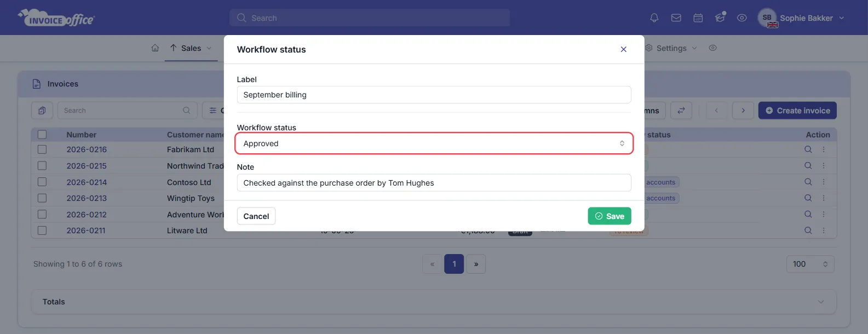Image resolution: width=868 pixels, height=334 pixels.
Task: Open the mail envelope icon
Action: tap(676, 18)
